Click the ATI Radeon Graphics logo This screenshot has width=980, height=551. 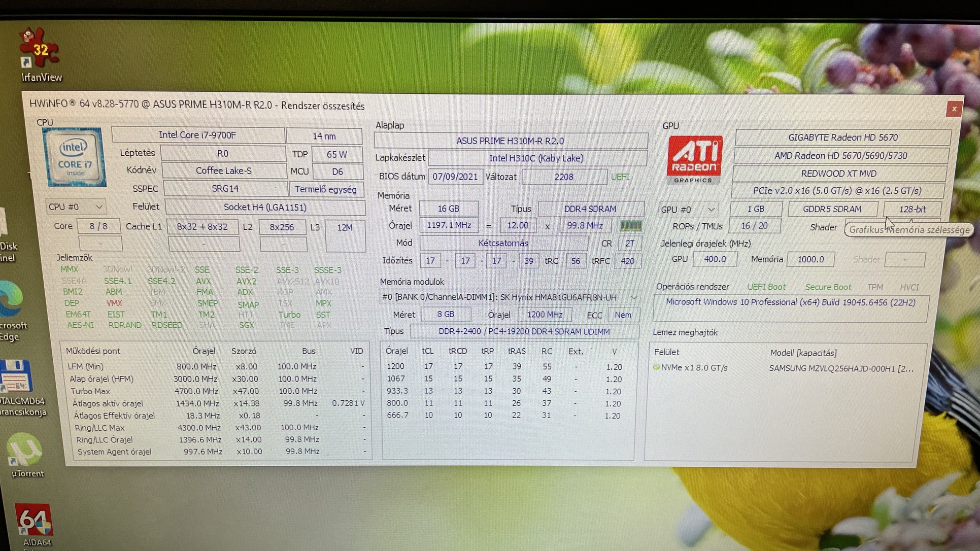point(695,159)
